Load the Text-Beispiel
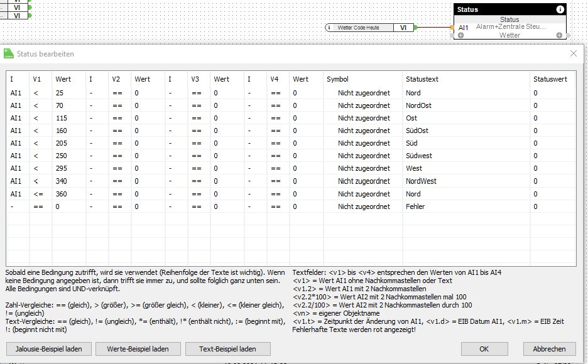The width and height of the screenshot is (588, 364). [x=227, y=349]
